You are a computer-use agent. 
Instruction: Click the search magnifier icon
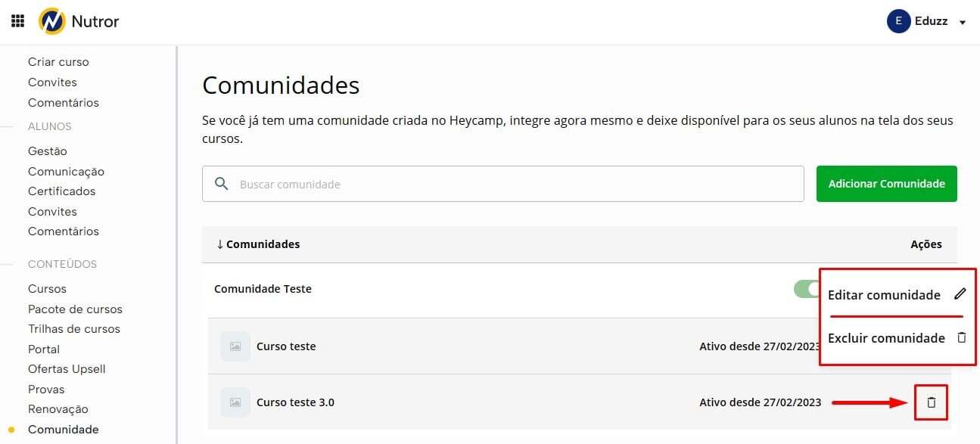point(222,184)
